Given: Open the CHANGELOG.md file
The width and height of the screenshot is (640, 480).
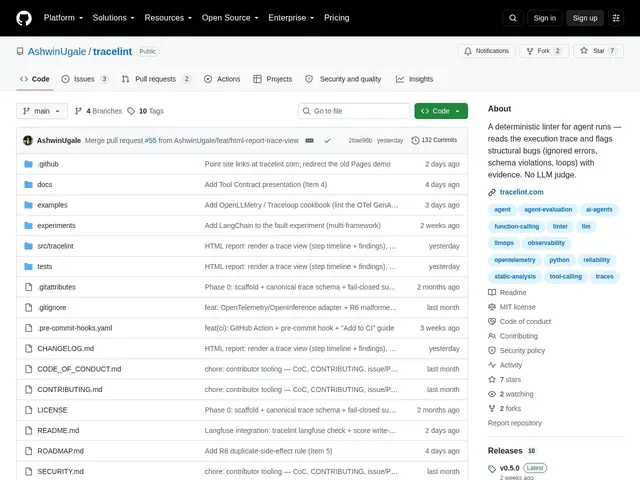Looking at the screenshot, I should click(x=66, y=349).
